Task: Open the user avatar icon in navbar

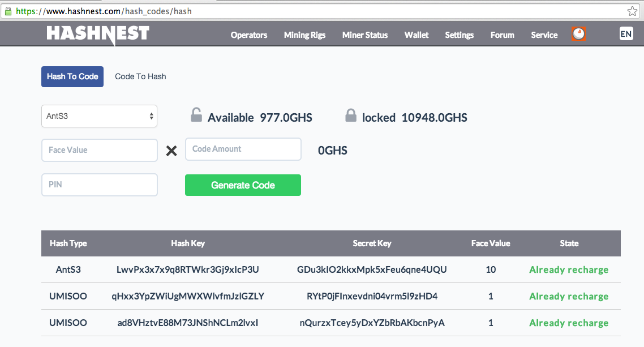Action: tap(578, 34)
